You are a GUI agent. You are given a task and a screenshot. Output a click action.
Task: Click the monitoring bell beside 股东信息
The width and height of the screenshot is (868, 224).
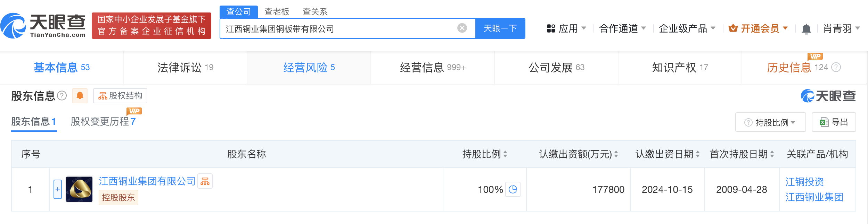(80, 96)
